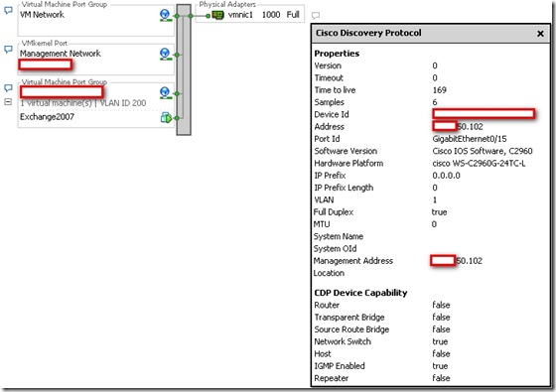
Task: Click the Router capability label
Action: pyautogui.click(x=327, y=306)
